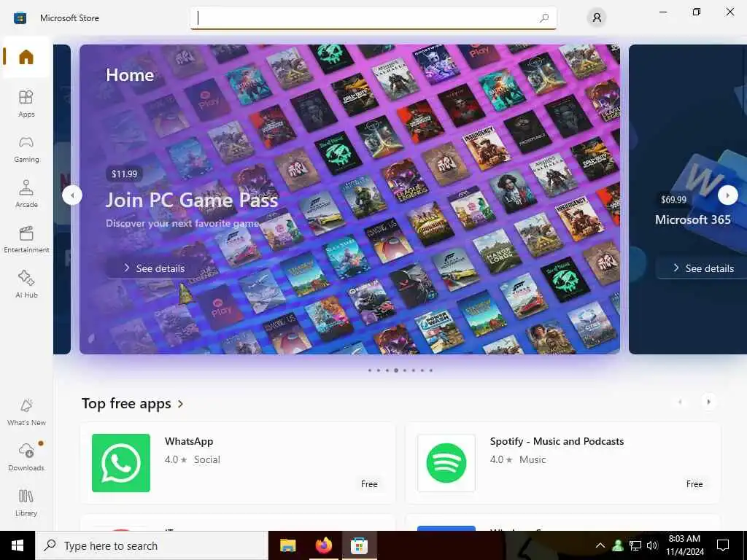
Task: Open the Downloads page
Action: [26, 457]
